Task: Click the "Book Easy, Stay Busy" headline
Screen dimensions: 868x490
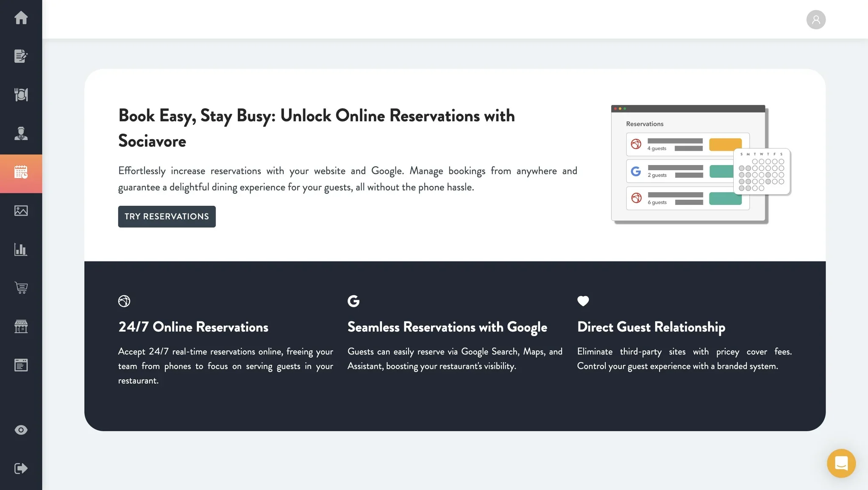Action: [x=317, y=128]
